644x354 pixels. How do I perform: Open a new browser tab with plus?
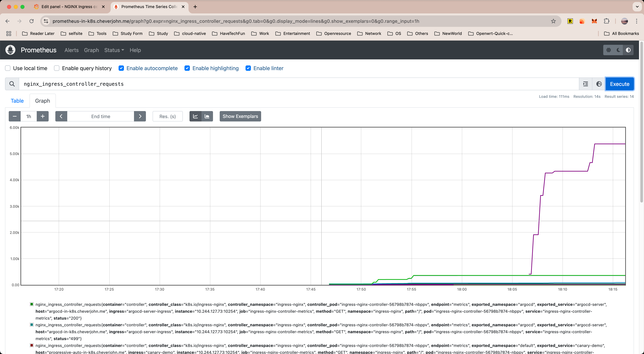tap(195, 7)
